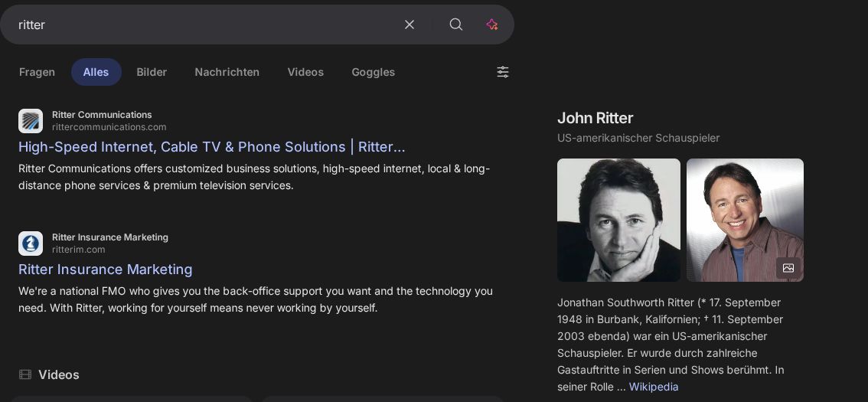The image size is (868, 402).
Task: Open the Nachrichten tab
Action: coord(227,72)
